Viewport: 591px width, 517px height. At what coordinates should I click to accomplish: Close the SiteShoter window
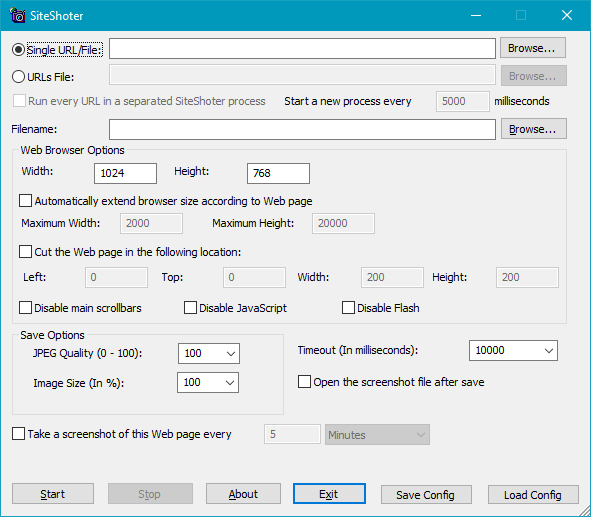tap(567, 15)
